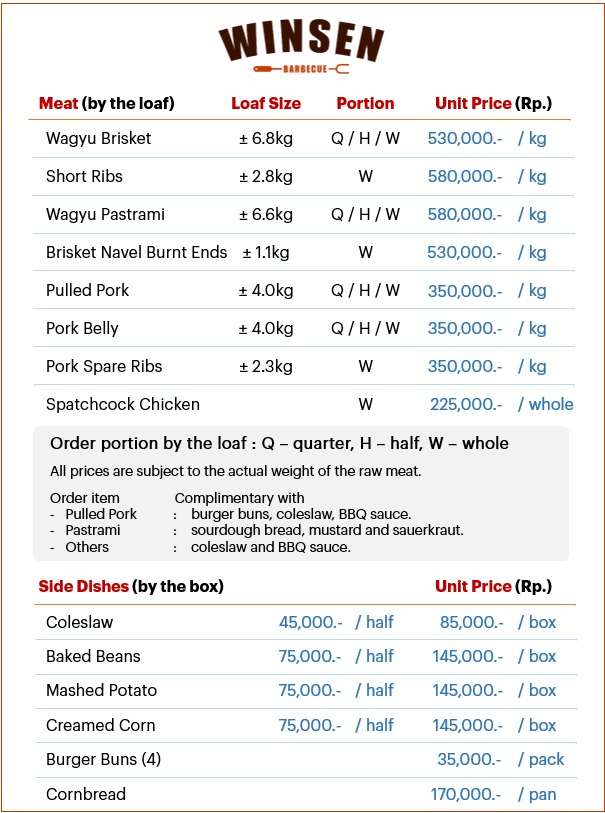Viewport: 605px width, 813px height.
Task: Click the Meat (by the loaf) heading
Action: 106,103
